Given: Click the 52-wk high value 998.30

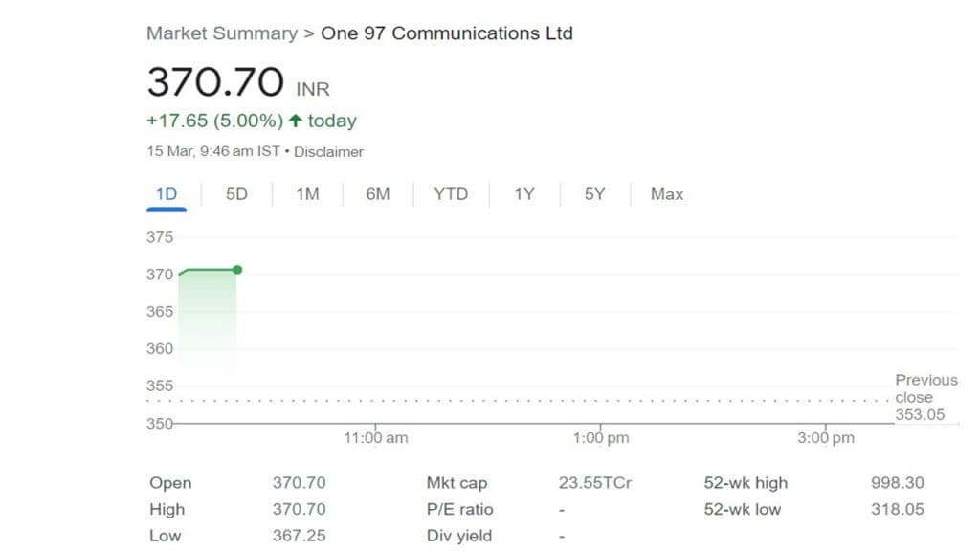Looking at the screenshot, I should pyautogui.click(x=897, y=483).
